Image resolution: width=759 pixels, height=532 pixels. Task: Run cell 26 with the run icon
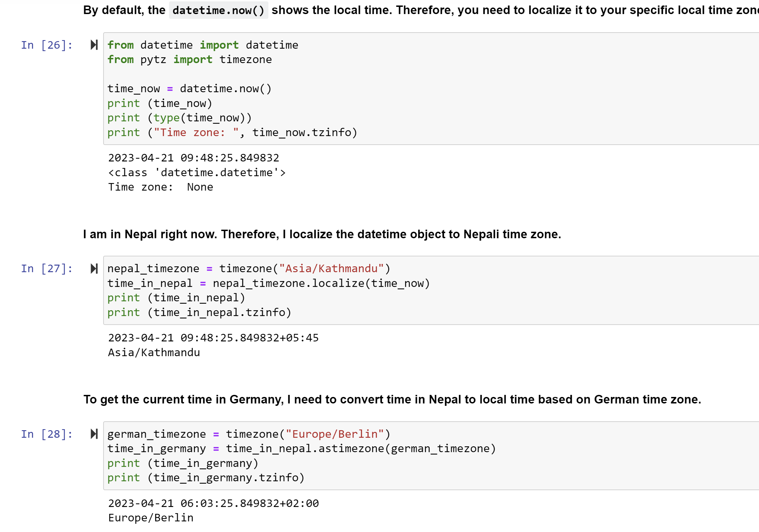[94, 45]
